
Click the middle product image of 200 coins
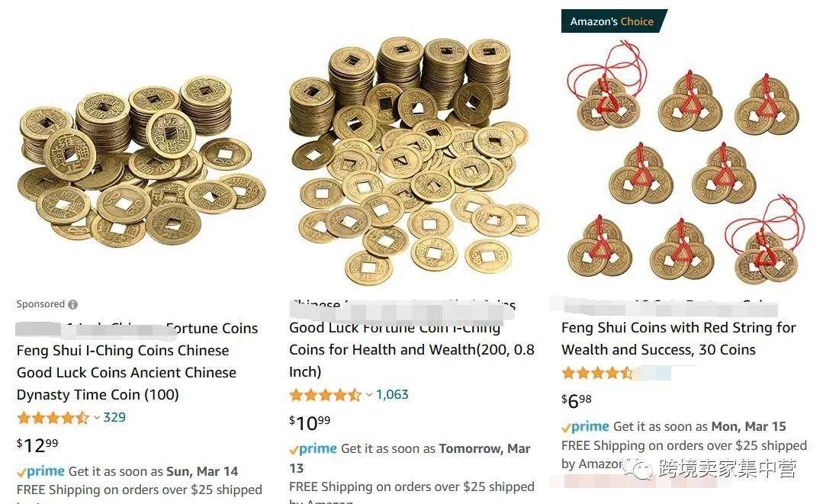tap(413, 161)
